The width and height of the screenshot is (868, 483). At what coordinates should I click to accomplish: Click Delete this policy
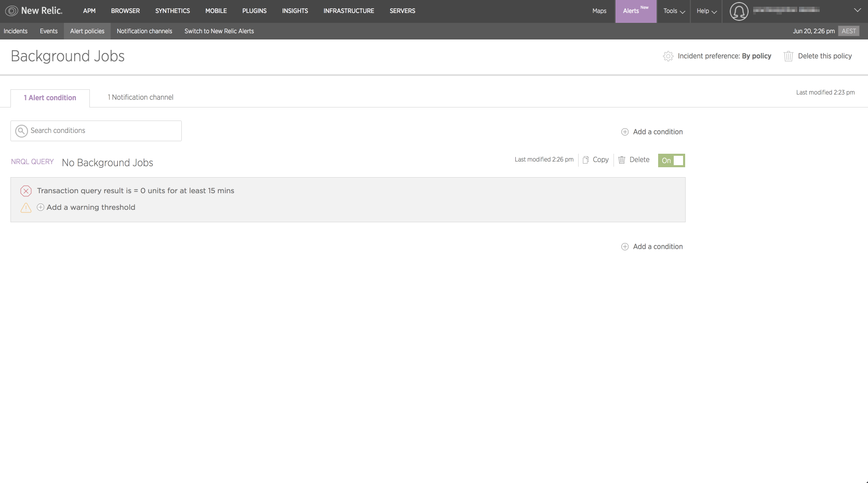click(x=825, y=56)
